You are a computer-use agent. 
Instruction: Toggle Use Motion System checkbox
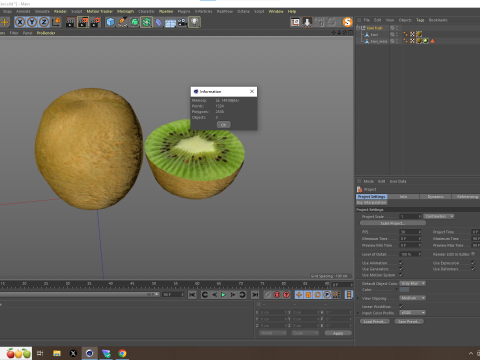(x=401, y=275)
